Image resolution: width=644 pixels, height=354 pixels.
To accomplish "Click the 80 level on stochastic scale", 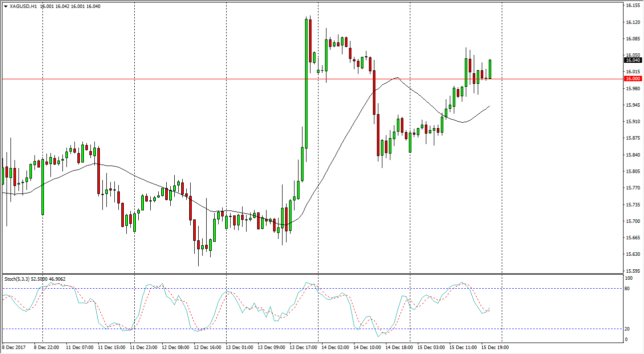I will 628,289.
